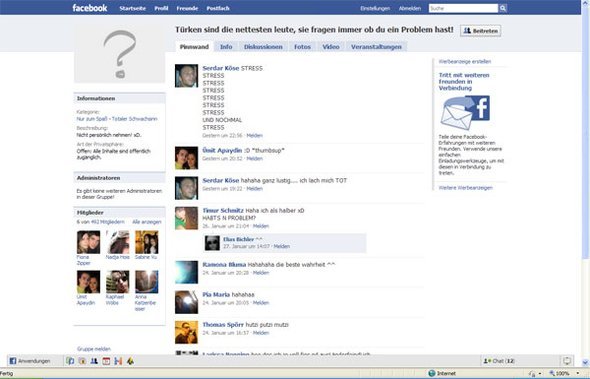Open the Chat panel
The image size is (590, 379).
(x=499, y=361)
